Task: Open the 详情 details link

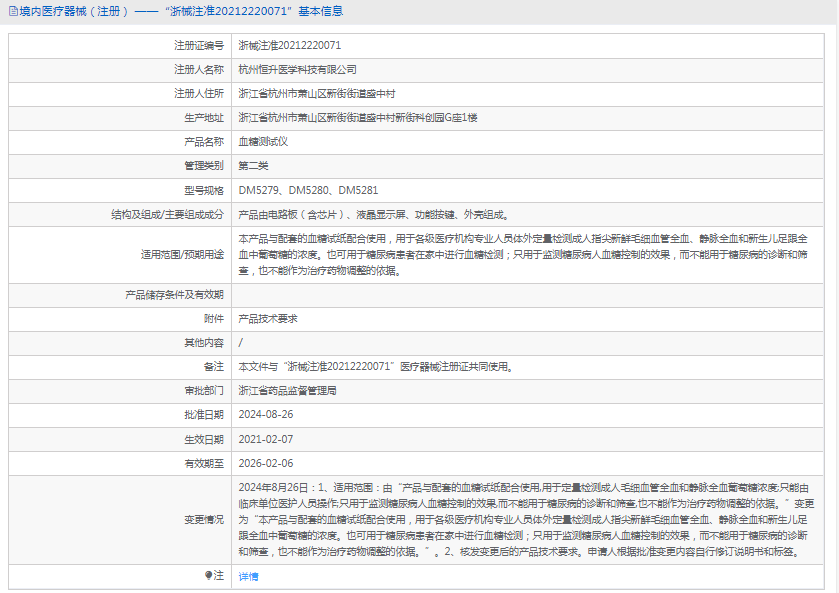Action: pyautogui.click(x=248, y=576)
